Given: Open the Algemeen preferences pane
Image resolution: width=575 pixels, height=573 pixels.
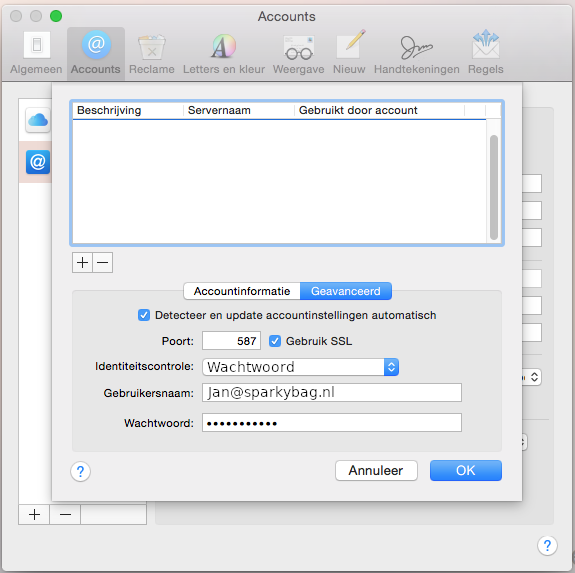Looking at the screenshot, I should [x=36, y=53].
